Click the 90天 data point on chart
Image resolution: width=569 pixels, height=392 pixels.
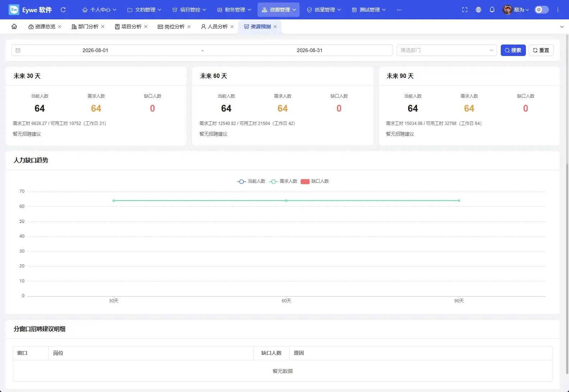point(459,201)
